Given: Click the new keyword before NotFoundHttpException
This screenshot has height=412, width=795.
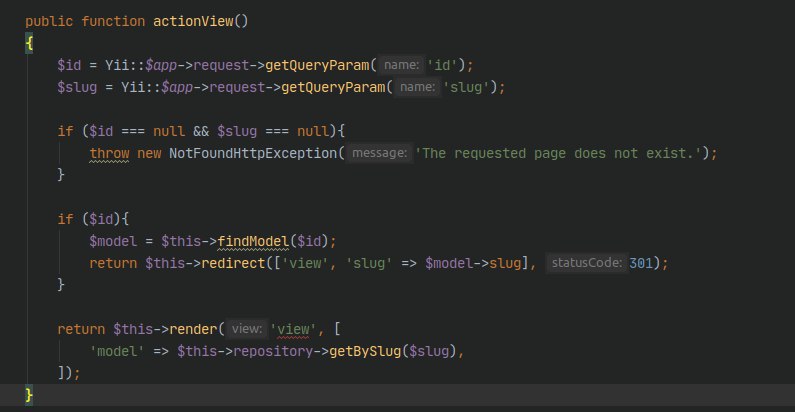Looking at the screenshot, I should tap(149, 153).
